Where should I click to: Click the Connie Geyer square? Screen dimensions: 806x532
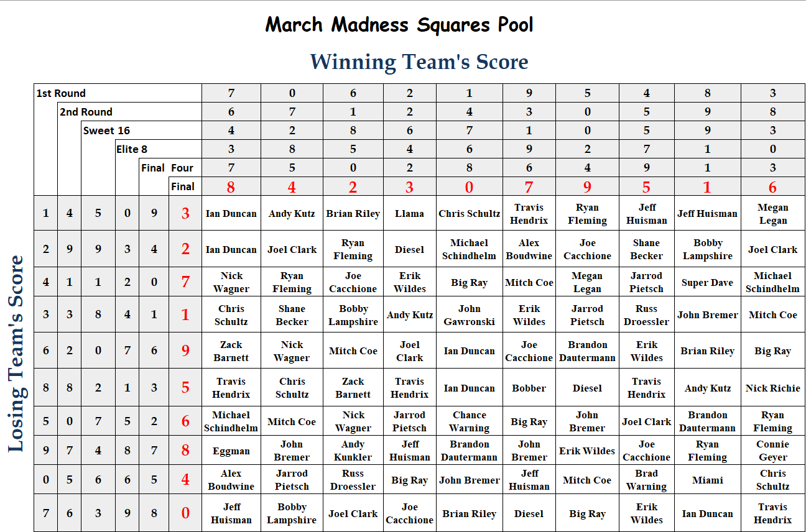pyautogui.click(x=773, y=451)
